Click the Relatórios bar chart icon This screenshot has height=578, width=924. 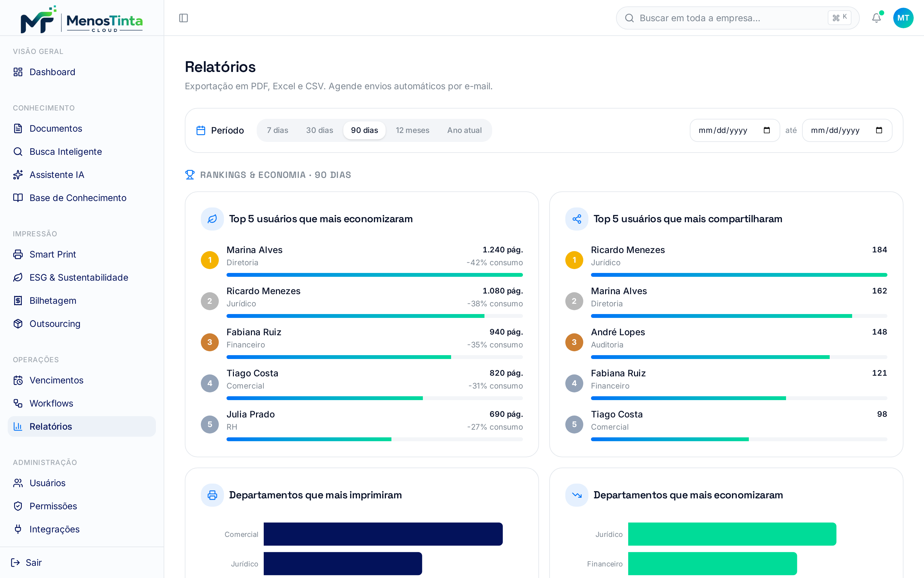click(x=18, y=426)
